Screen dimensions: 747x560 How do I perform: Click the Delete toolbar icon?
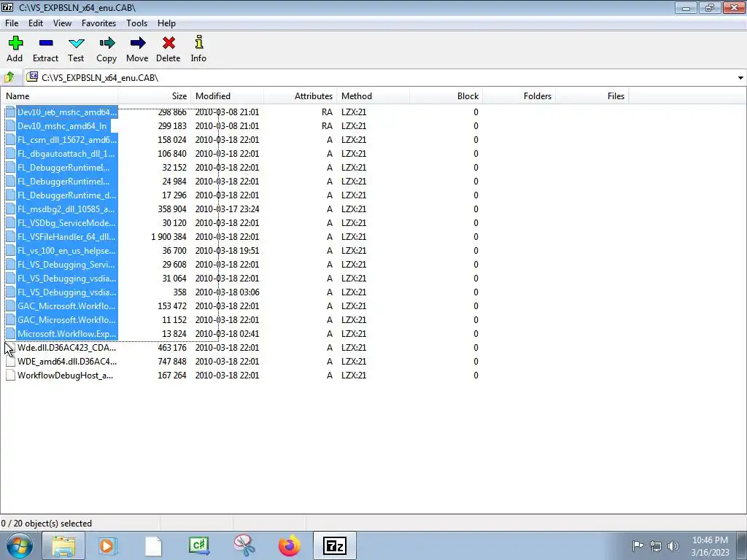click(x=169, y=49)
